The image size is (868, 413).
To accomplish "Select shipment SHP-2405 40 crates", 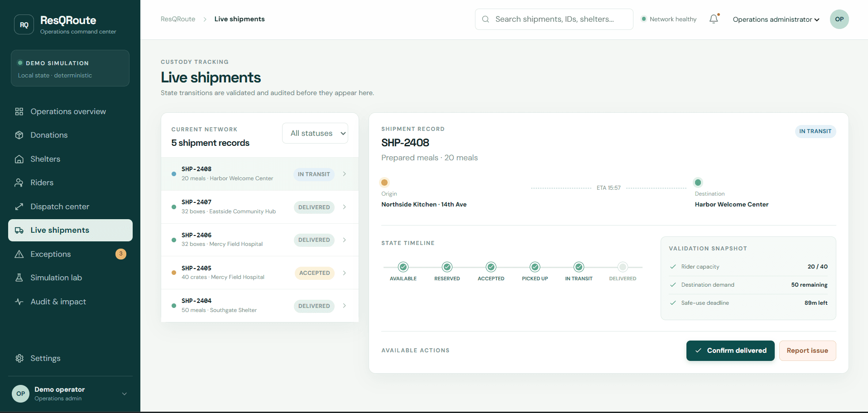I will click(x=260, y=273).
